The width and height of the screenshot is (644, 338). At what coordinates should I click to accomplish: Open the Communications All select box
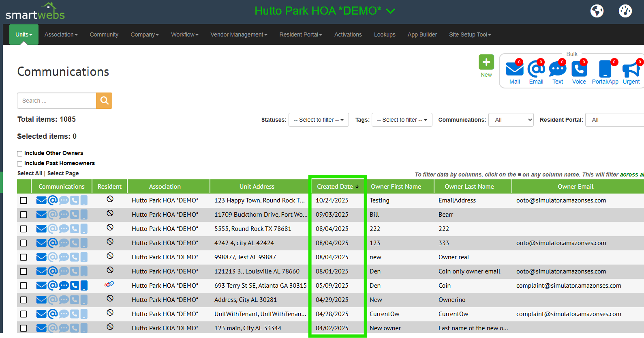point(511,120)
